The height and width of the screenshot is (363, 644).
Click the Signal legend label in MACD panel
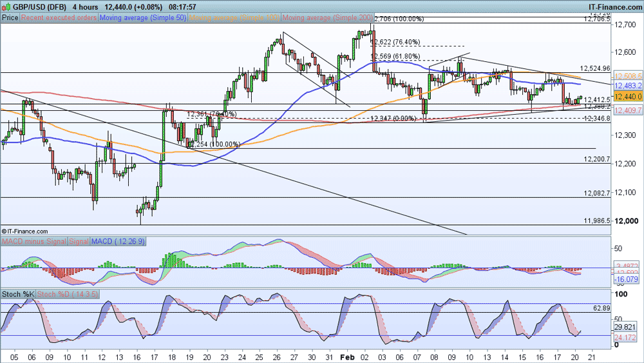(79, 241)
